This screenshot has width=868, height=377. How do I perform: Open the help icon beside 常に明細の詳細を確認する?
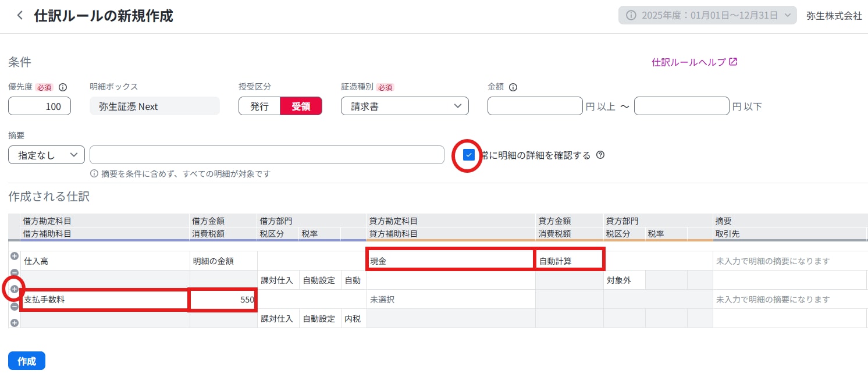click(x=600, y=155)
